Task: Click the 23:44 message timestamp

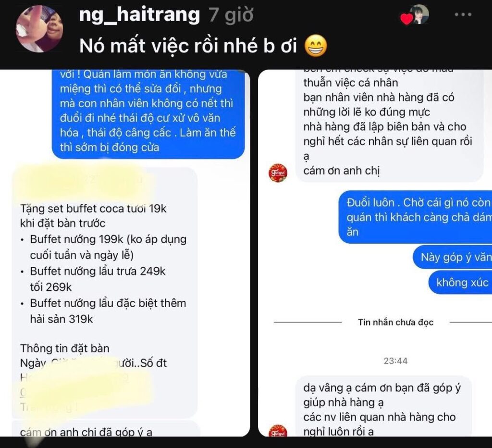Action: pyautogui.click(x=395, y=361)
